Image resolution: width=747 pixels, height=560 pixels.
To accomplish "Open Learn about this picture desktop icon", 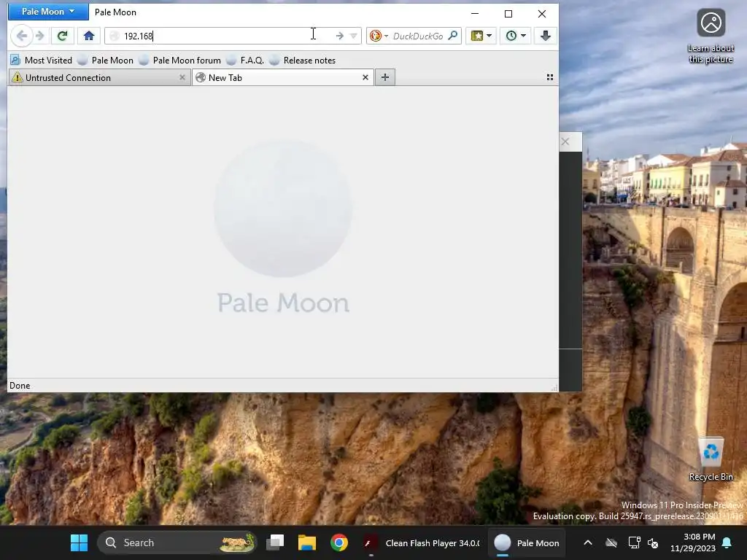I will point(711,36).
